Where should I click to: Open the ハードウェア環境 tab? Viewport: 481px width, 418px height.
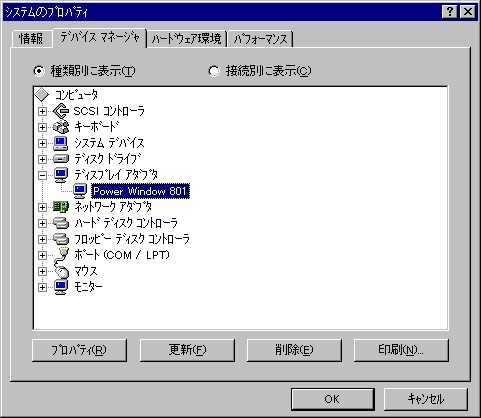point(187,39)
